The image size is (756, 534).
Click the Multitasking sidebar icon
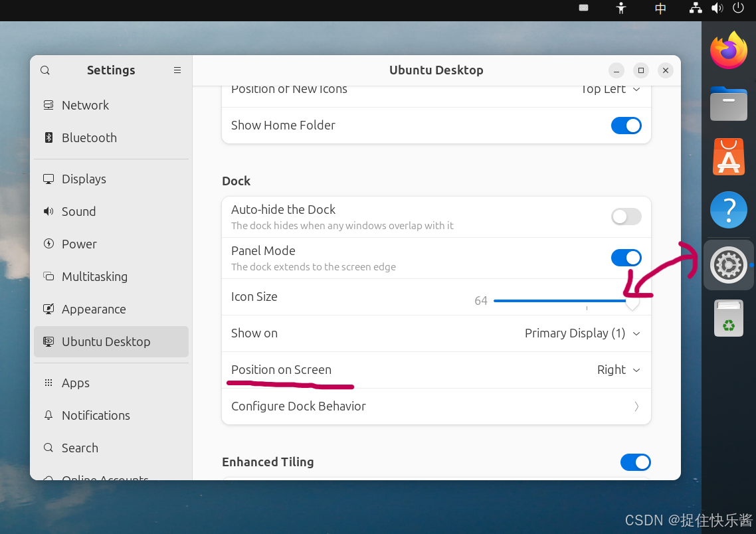[x=48, y=277]
